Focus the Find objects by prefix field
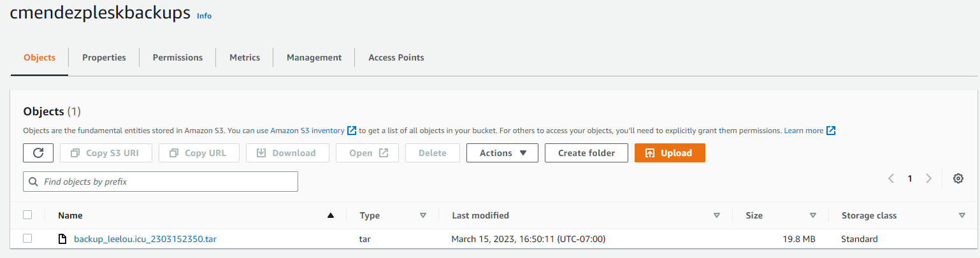This screenshot has width=980, height=258. click(x=167, y=182)
